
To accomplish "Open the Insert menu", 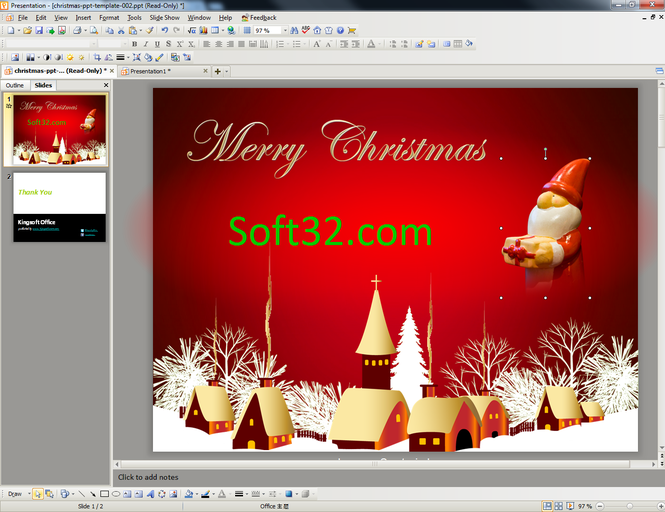I will point(83,17).
